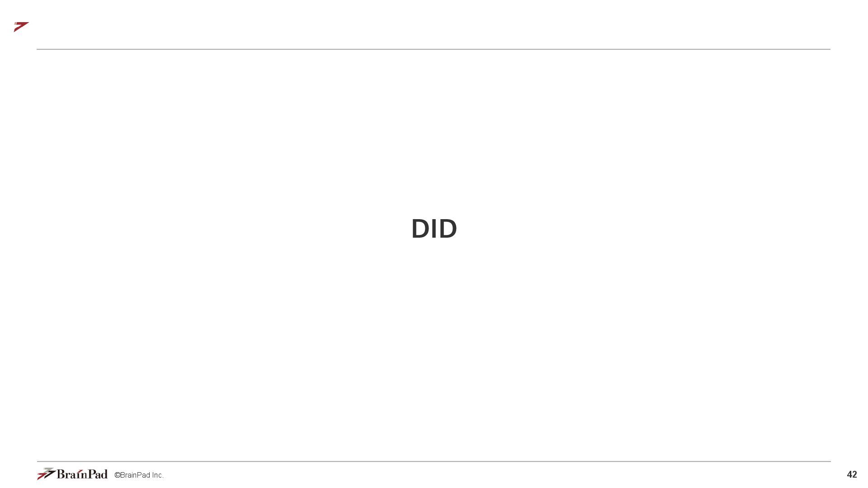Click "Pad" in the BrainPad footer logo
The image size is (868, 488).
97,474
